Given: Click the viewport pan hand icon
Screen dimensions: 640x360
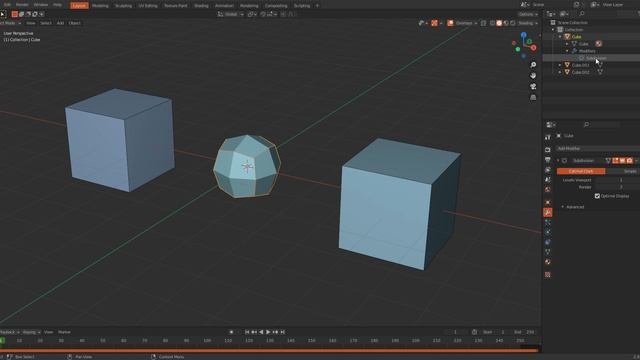Looking at the screenshot, I should pyautogui.click(x=533, y=76).
